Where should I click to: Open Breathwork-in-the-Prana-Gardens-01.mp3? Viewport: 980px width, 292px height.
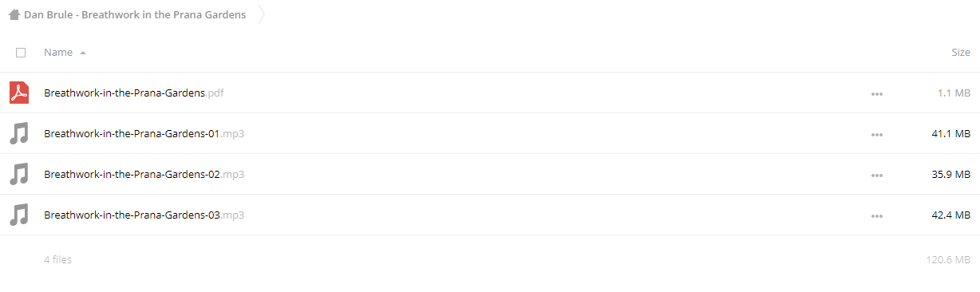pos(144,133)
